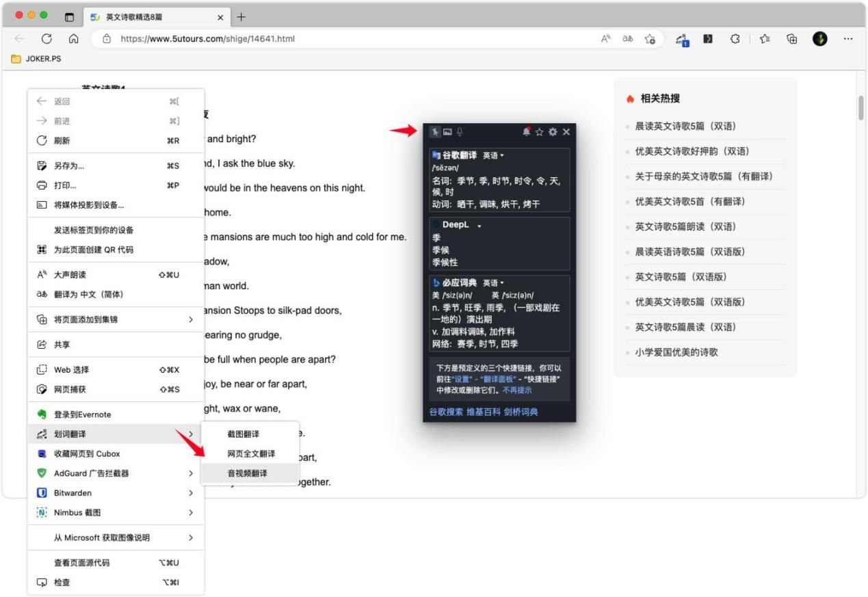Click the 维基百科 quick link

coord(484,412)
